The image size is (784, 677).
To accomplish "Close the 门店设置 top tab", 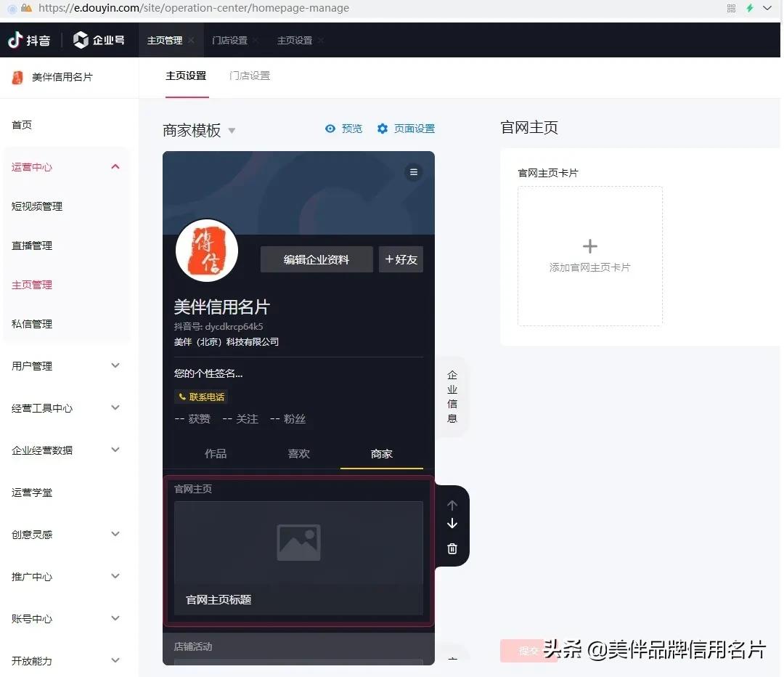I will pos(256,40).
